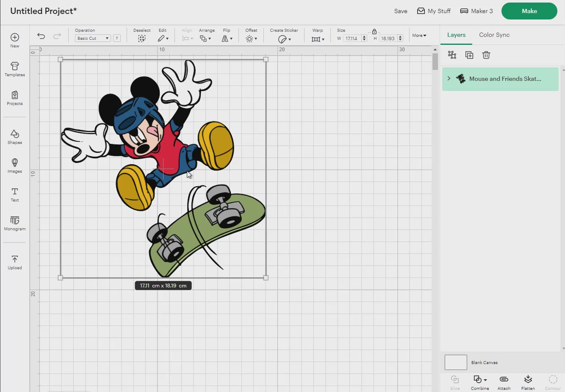The height and width of the screenshot is (392, 565).
Task: Click the Deselect icon
Action: tap(142, 39)
